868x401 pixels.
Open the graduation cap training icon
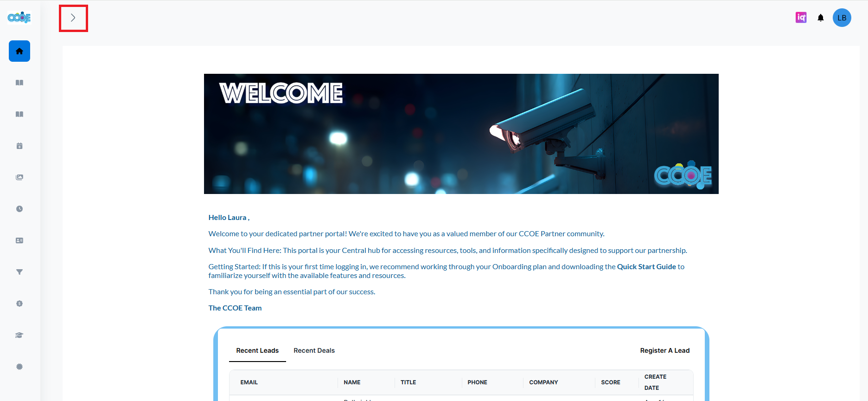click(x=19, y=335)
